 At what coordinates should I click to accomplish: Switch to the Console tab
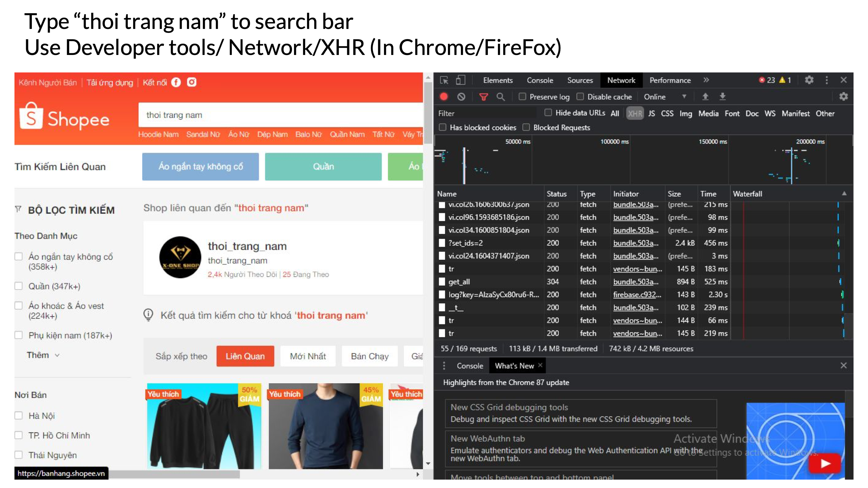tap(540, 80)
